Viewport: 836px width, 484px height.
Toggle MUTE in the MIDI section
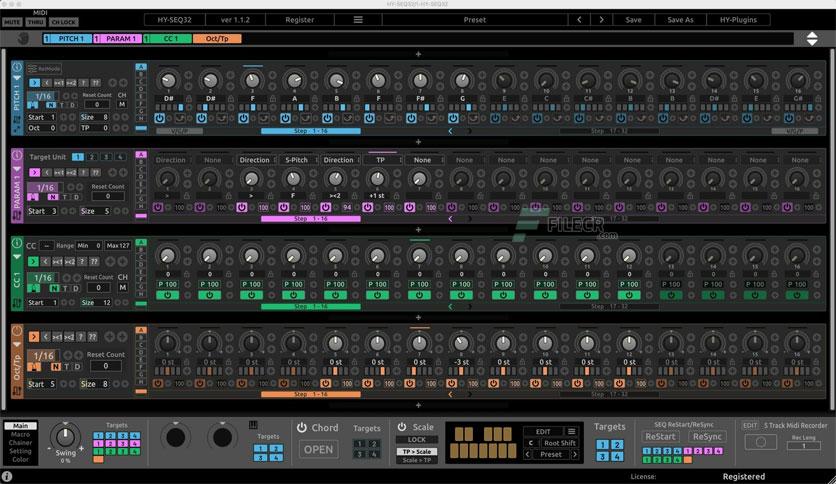pyautogui.click(x=12, y=22)
